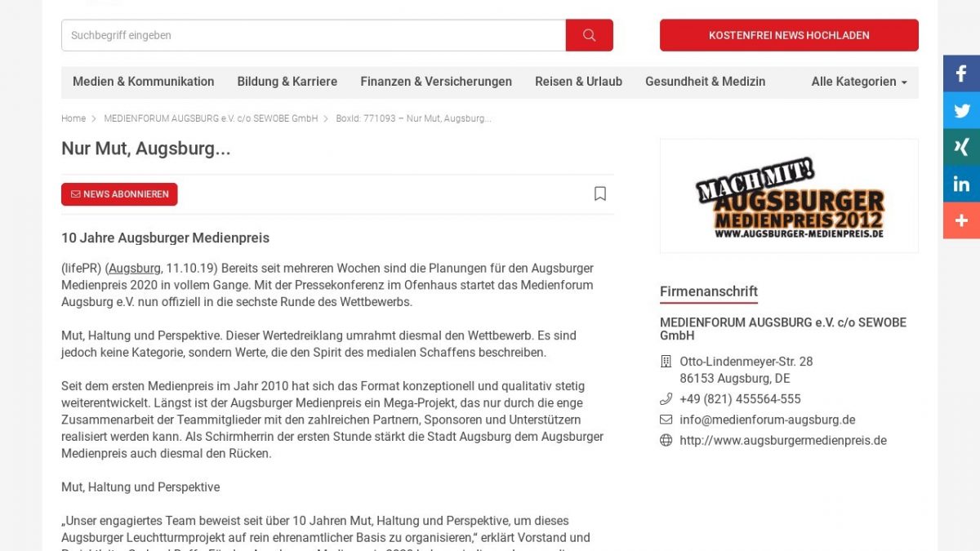This screenshot has height=551, width=980.
Task: Click the BoxId 771093 breadcrumb entry
Action: 413,118
